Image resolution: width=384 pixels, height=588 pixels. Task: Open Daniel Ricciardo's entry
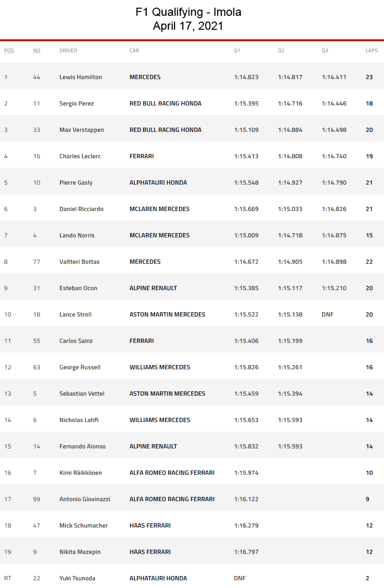point(81,209)
